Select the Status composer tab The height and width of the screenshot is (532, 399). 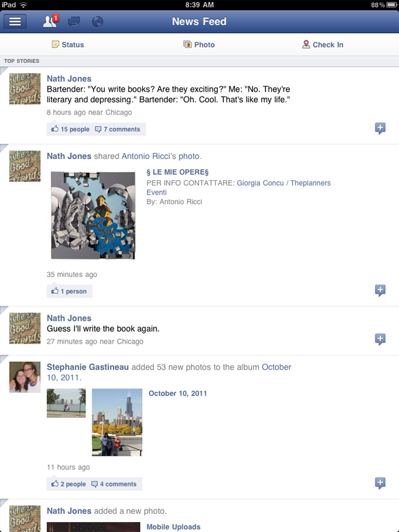68,45
